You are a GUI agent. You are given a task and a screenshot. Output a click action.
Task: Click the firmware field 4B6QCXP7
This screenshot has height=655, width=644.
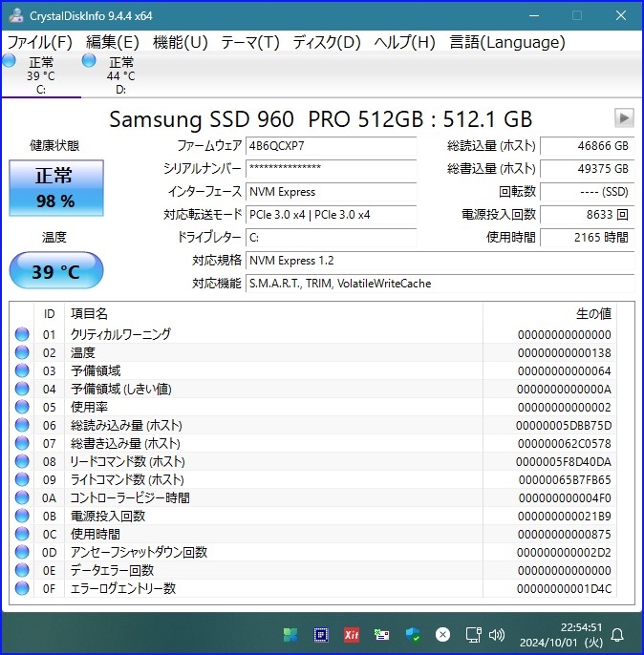point(331,146)
